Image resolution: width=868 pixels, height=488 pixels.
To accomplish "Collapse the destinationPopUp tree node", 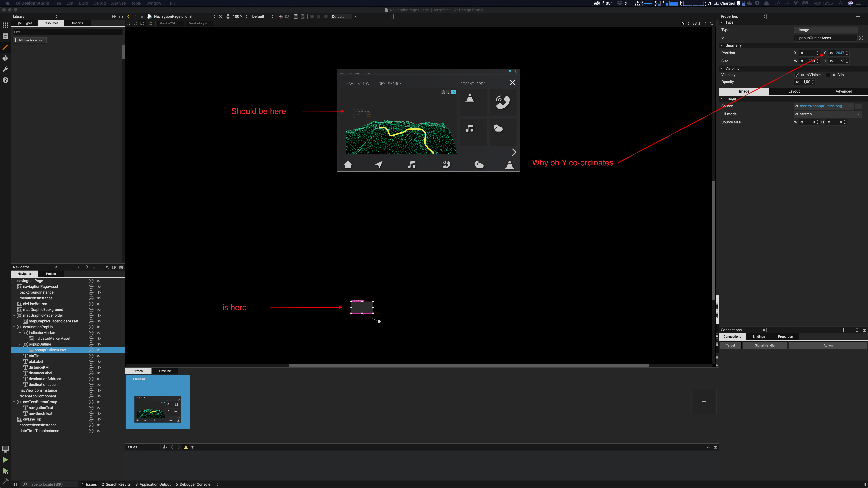I will (x=14, y=327).
